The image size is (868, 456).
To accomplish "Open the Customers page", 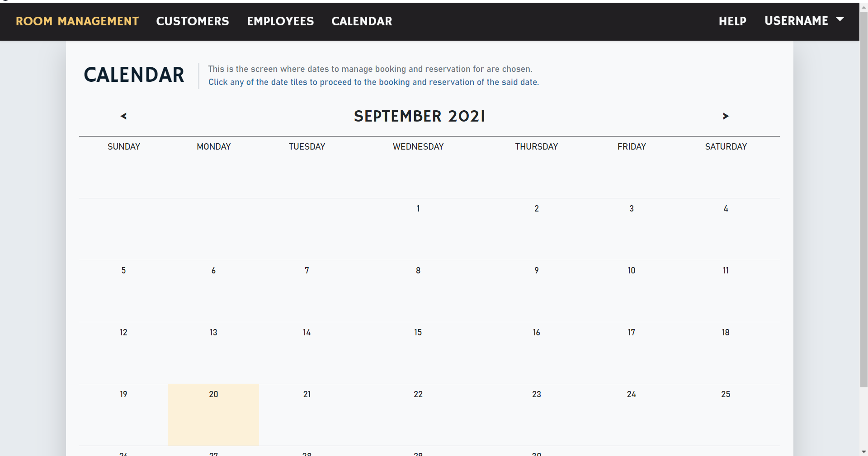I will [x=193, y=21].
